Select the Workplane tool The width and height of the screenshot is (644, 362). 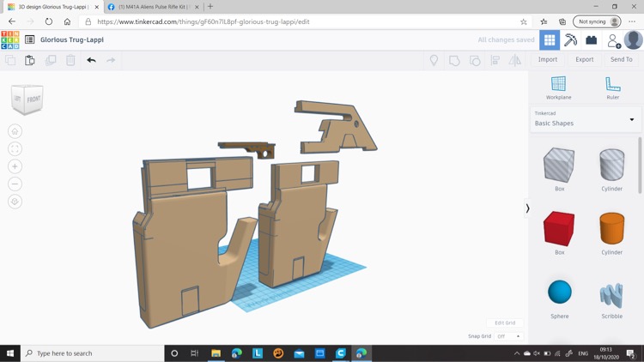559,87
